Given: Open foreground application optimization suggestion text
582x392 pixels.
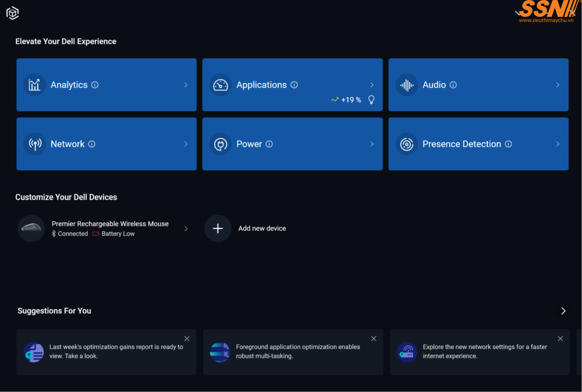Looking at the screenshot, I should [x=298, y=351].
